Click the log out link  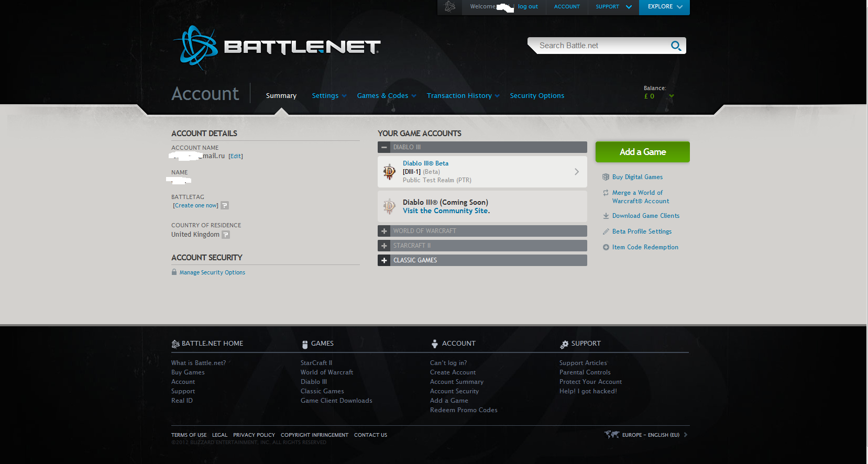528,7
